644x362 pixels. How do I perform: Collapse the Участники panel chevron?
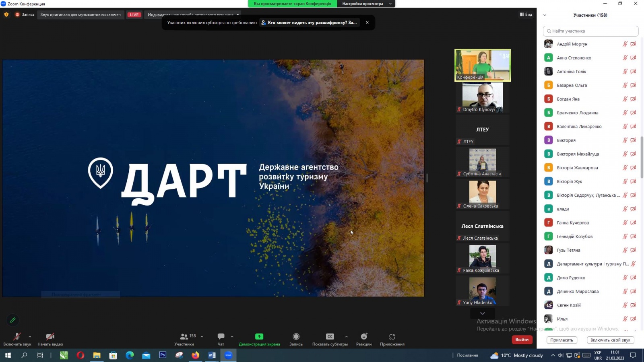545,15
